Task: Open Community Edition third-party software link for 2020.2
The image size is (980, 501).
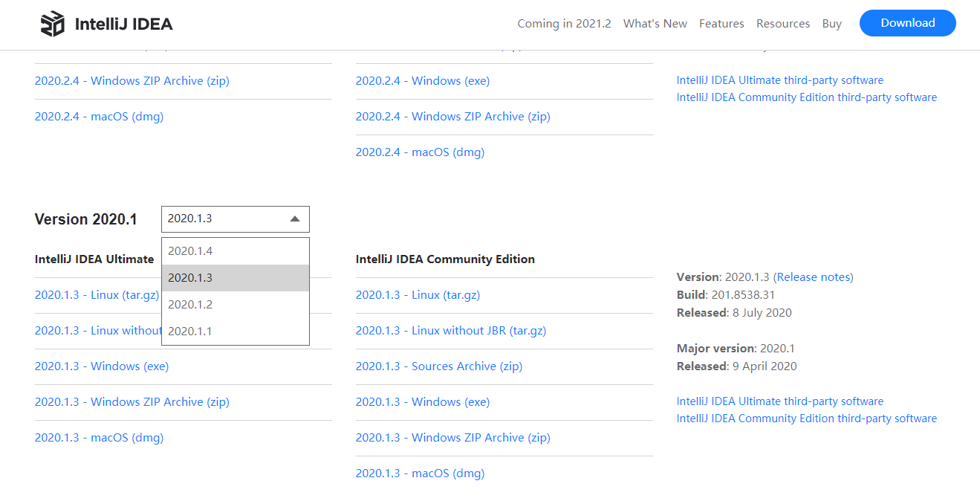Action: tap(807, 97)
